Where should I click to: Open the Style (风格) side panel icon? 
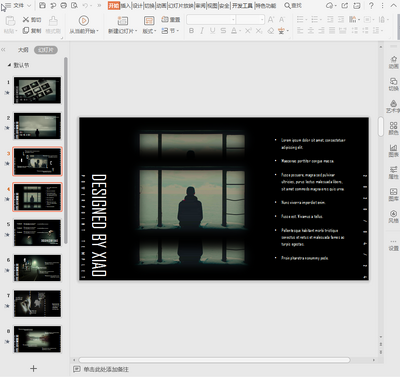coord(393,216)
